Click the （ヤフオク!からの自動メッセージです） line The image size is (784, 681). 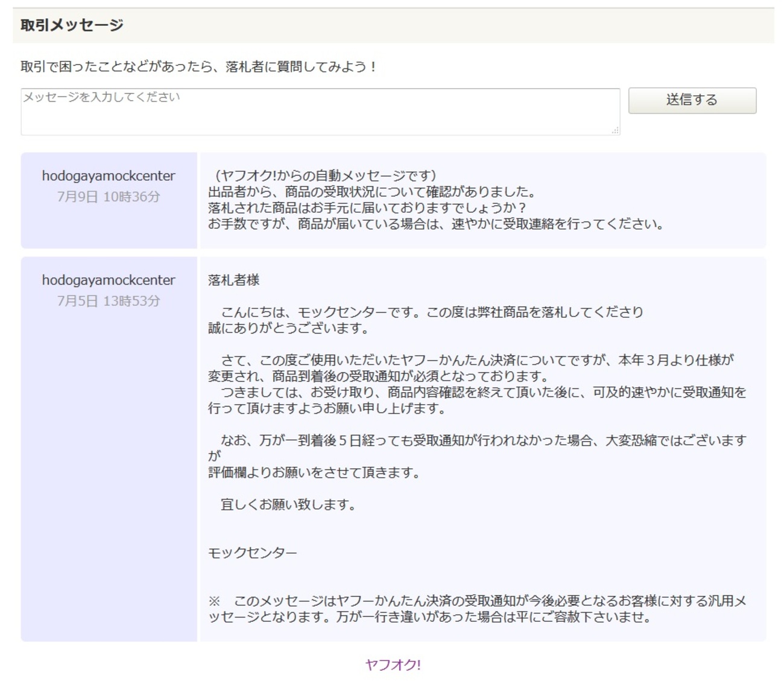tap(325, 176)
